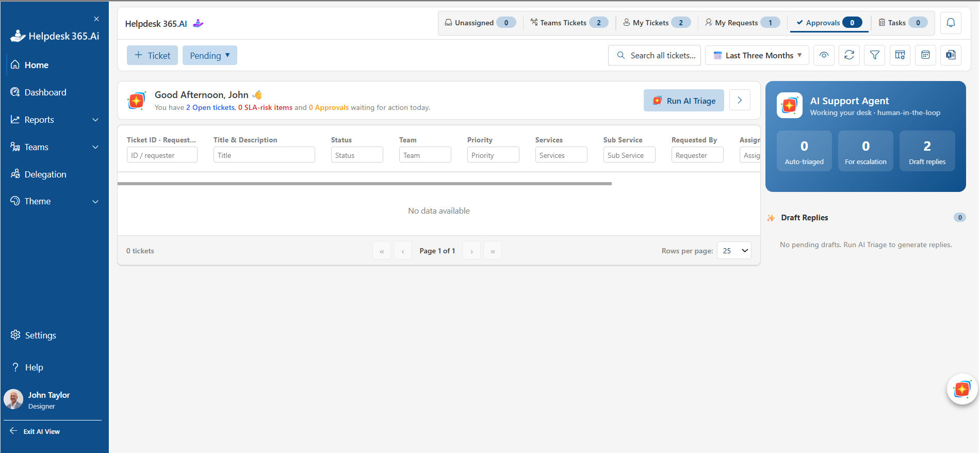Viewport: 980px width, 453px height.
Task: Open the table column settings icon
Action: click(x=900, y=55)
